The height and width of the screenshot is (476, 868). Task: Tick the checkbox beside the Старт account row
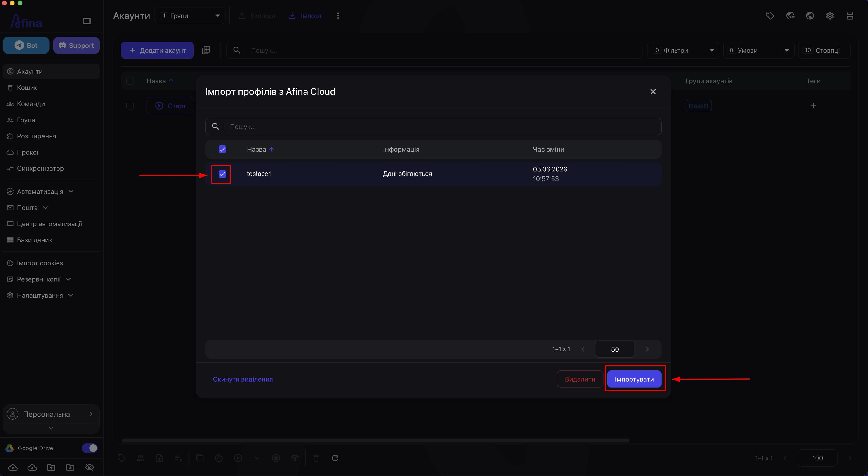pyautogui.click(x=130, y=106)
